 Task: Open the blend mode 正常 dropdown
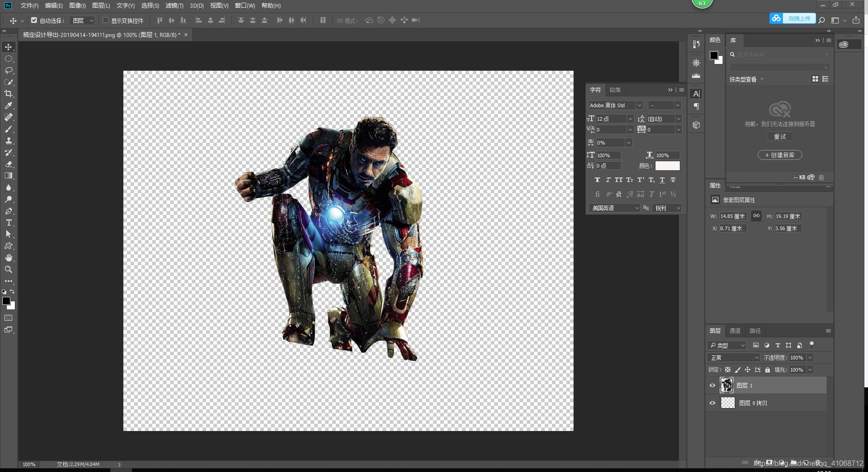734,358
